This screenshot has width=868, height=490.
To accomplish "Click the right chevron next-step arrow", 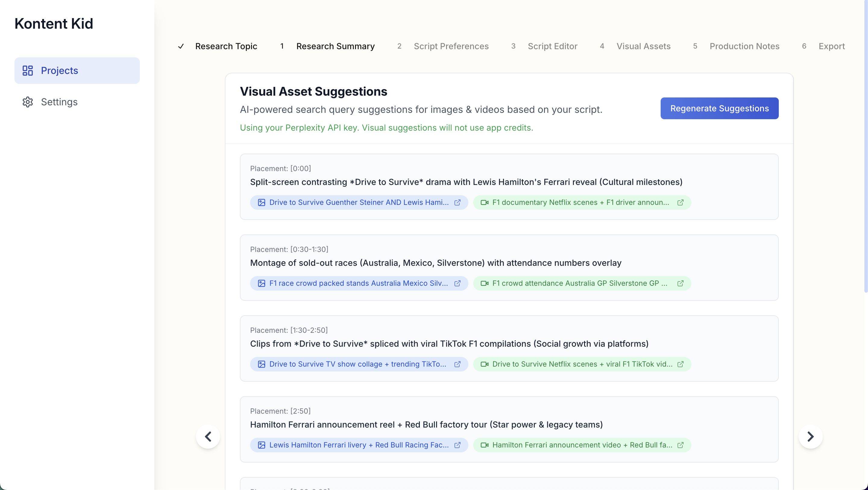I will tap(810, 437).
